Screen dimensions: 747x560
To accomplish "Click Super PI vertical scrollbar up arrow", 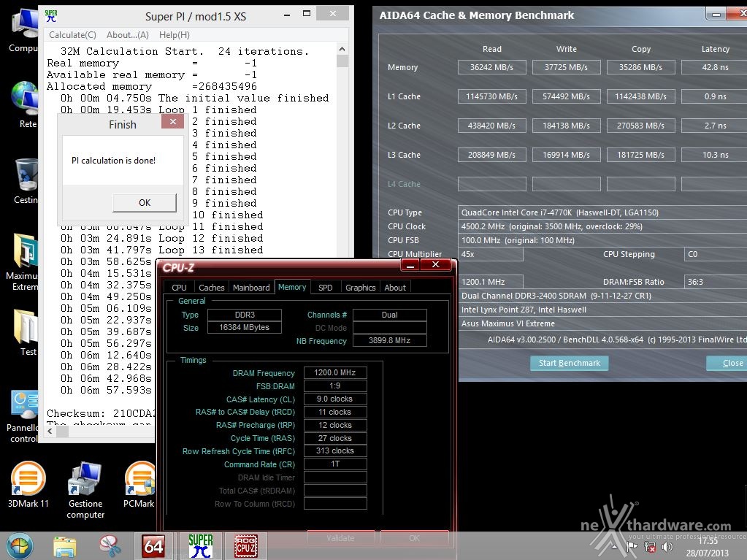I will [x=342, y=49].
